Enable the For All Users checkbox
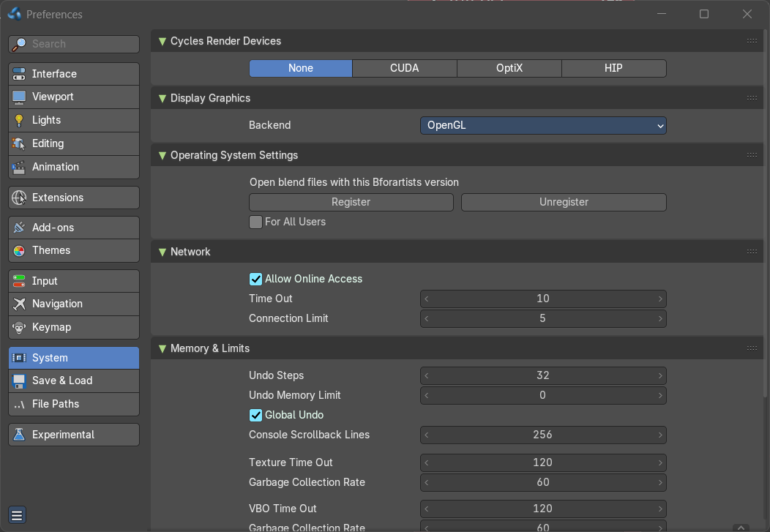This screenshot has height=532, width=770. coord(255,222)
